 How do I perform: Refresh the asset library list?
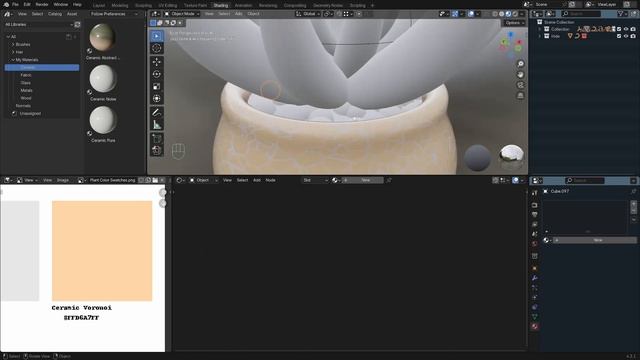77,24
